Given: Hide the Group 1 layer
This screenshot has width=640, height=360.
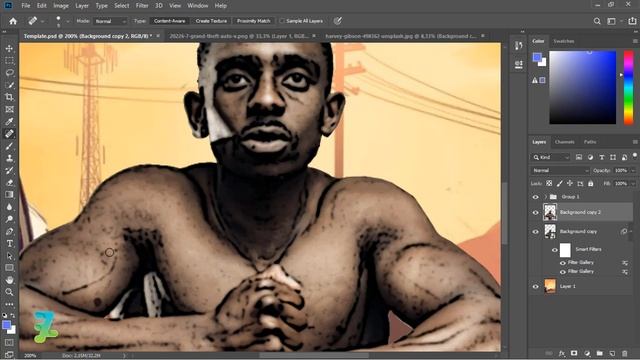Looking at the screenshot, I should 536,197.
